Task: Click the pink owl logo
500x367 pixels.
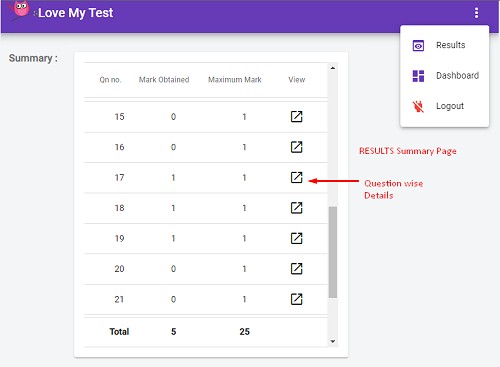Action: (20, 9)
